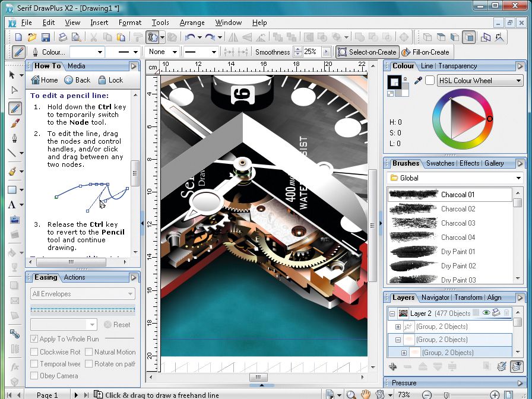
Task: Expand the first Group, 2 Objects row
Action: tap(398, 327)
